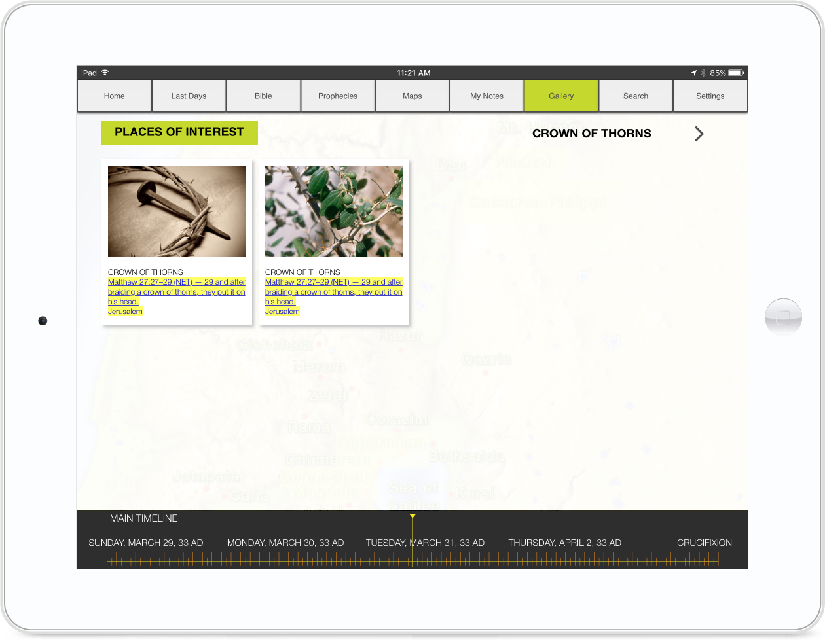The image size is (825, 644).
Task: Switch to the Last Days tab
Action: click(189, 96)
